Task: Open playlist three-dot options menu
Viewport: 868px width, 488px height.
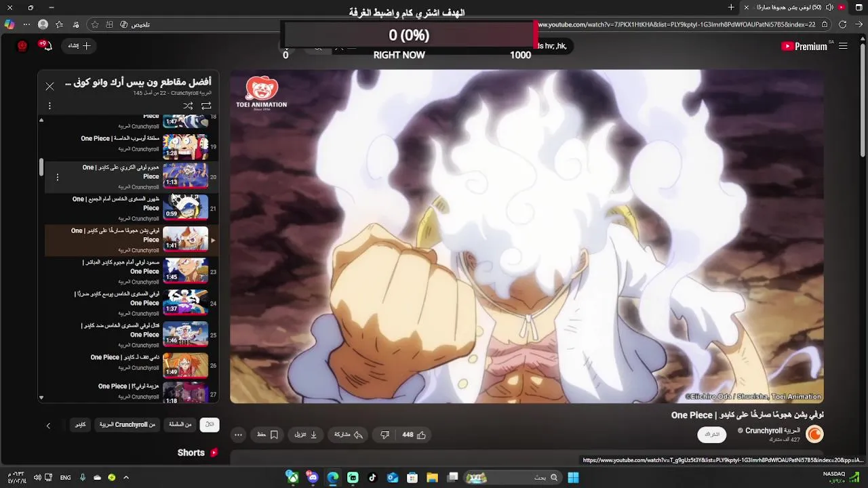Action: 50,106
